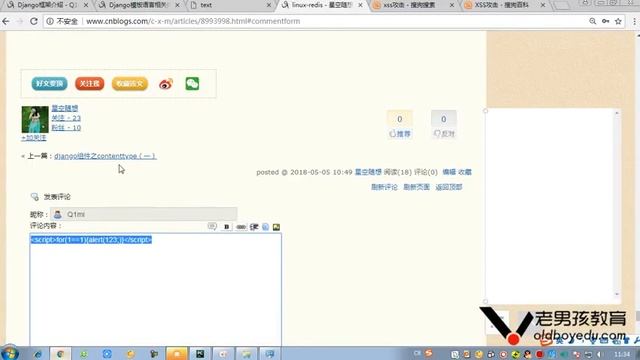The width and height of the screenshot is (640, 360).
Task: Open the PyCharm taskbar icon
Action: coord(200,354)
